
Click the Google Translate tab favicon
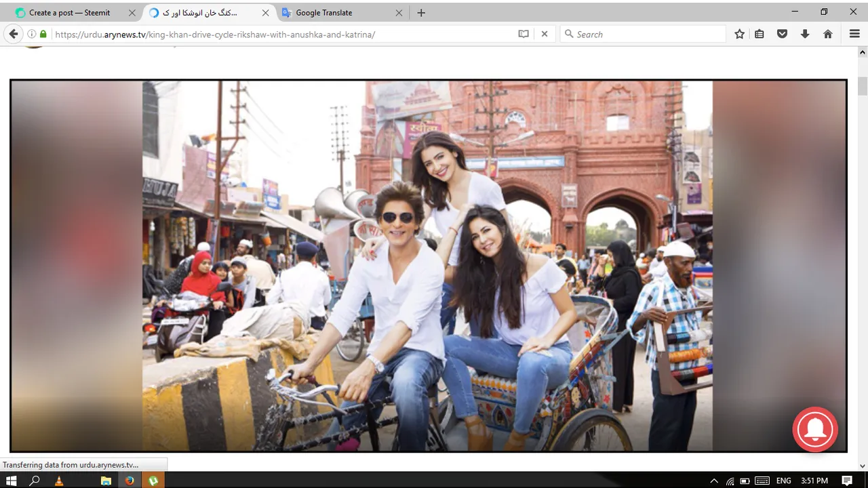(286, 13)
